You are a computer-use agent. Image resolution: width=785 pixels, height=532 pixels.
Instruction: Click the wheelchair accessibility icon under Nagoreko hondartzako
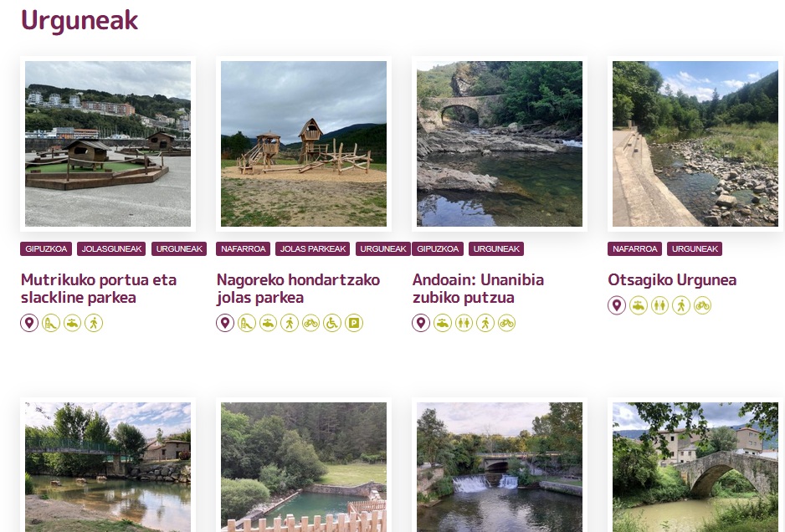(x=332, y=323)
